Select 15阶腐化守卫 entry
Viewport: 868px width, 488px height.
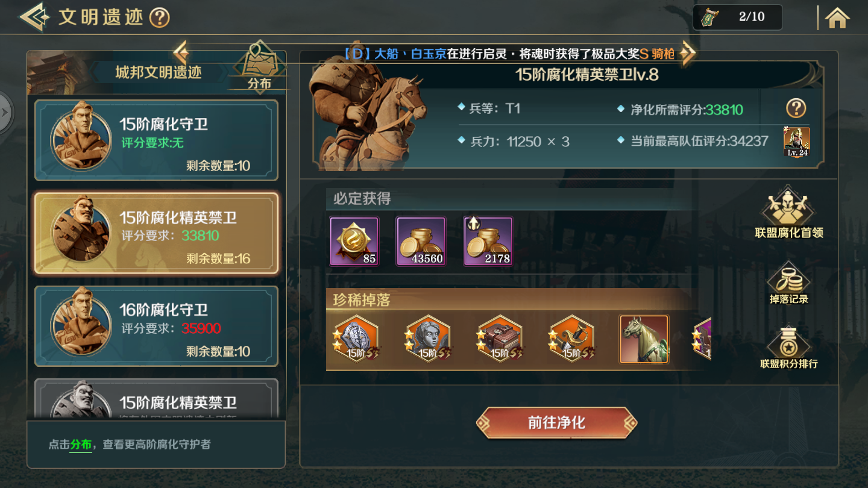pos(156,140)
